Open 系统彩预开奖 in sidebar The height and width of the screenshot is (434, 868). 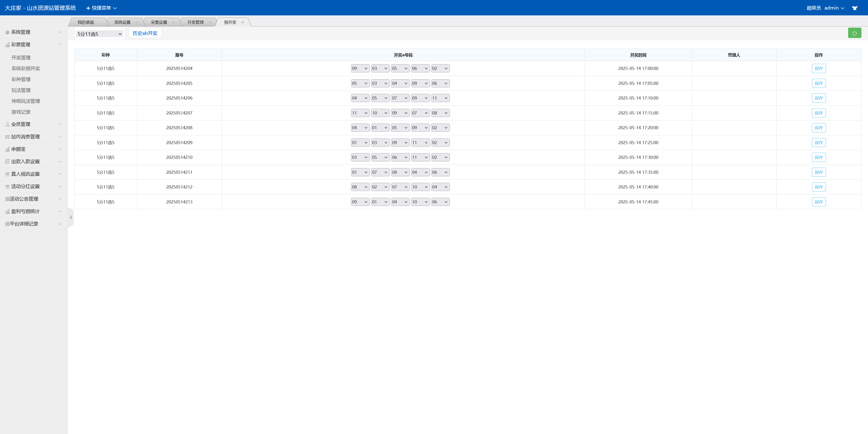pyautogui.click(x=26, y=69)
